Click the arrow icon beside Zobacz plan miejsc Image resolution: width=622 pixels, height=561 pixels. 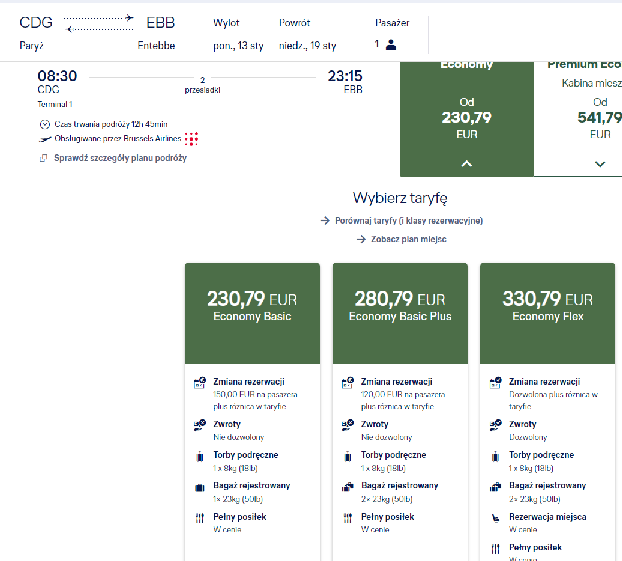tap(361, 239)
